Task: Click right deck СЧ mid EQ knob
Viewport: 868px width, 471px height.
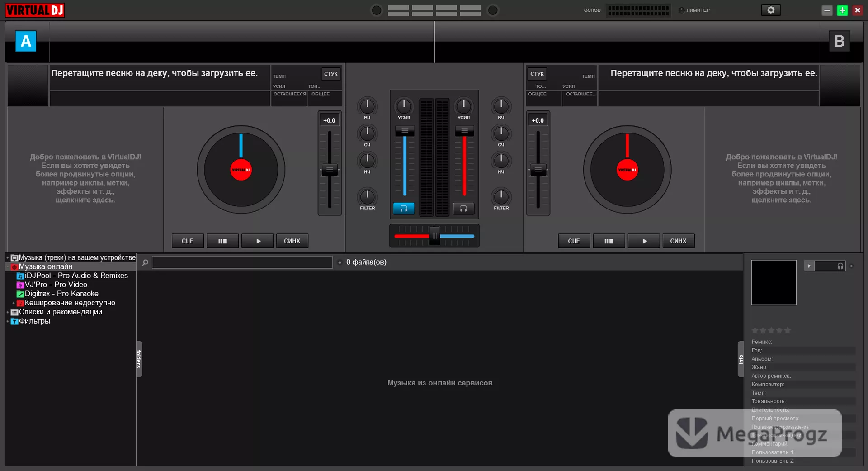Action: coord(501,133)
